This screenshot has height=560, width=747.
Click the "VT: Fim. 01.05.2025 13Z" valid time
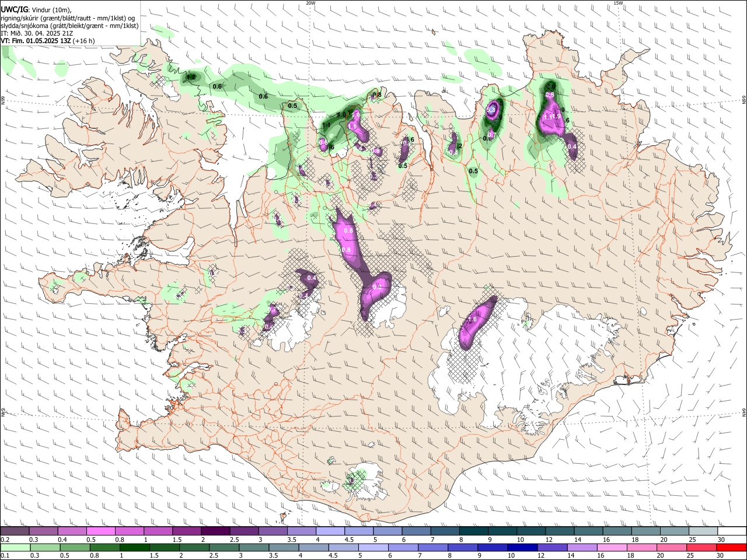tap(36, 41)
